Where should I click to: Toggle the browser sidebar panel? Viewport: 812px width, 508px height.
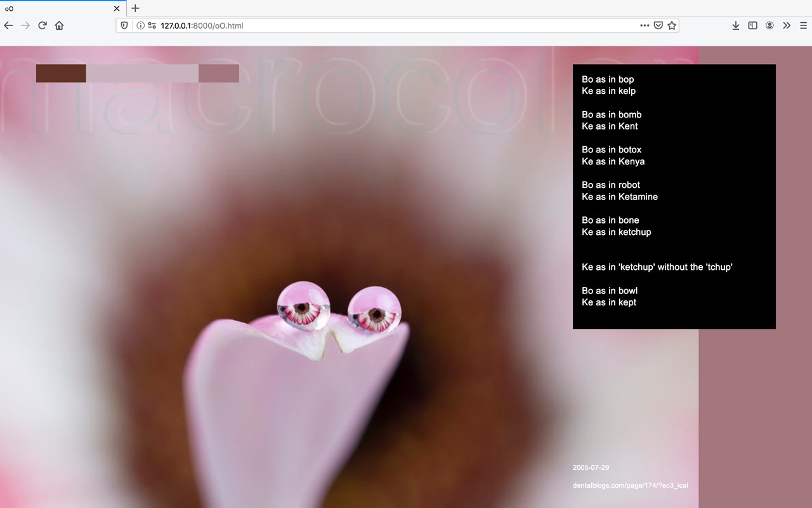pos(752,25)
